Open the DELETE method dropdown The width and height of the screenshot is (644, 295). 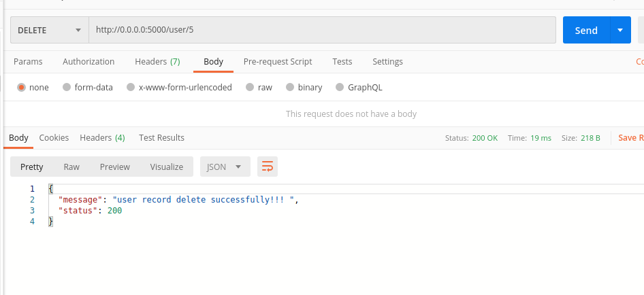pyautogui.click(x=49, y=30)
